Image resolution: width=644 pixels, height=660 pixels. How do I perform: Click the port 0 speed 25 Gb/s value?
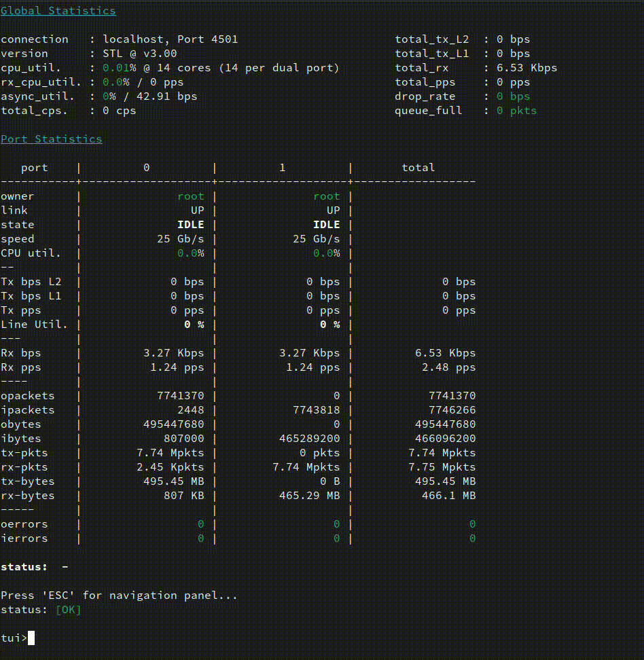coord(180,239)
